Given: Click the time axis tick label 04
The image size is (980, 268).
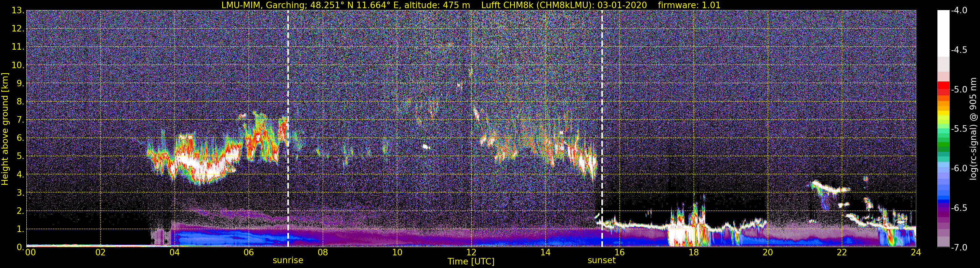Looking at the screenshot, I should point(174,253).
